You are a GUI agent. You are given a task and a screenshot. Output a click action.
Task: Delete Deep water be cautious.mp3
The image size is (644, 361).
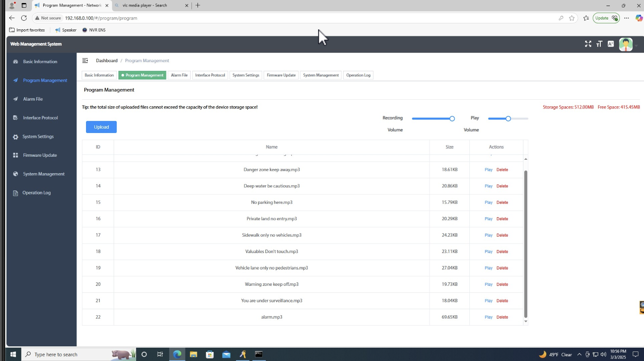502,186
